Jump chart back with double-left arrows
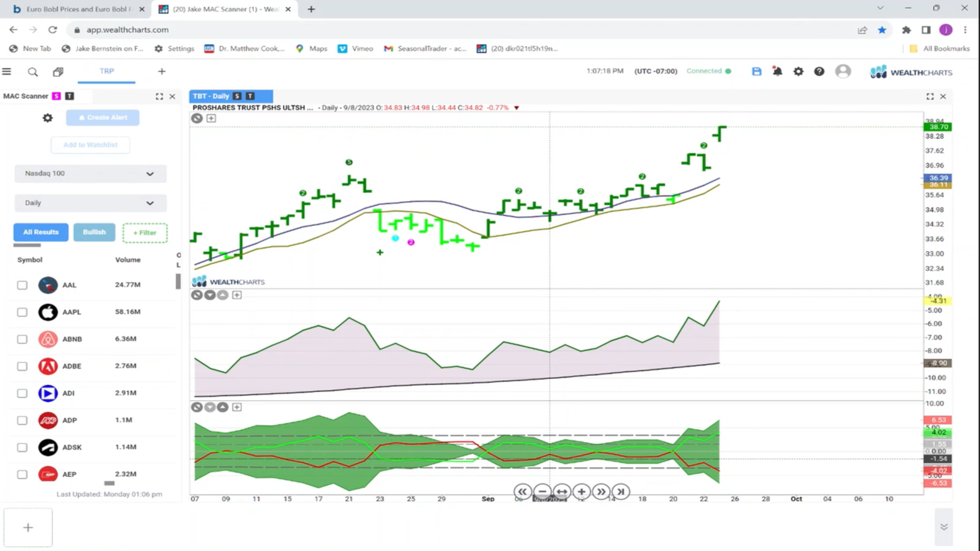 click(523, 492)
